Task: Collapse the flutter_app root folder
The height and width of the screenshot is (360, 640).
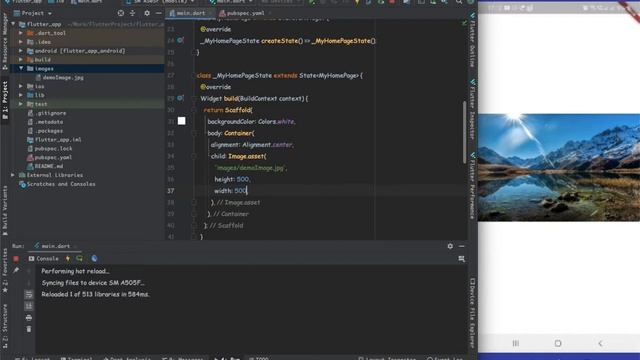Action: pyautogui.click(x=13, y=24)
